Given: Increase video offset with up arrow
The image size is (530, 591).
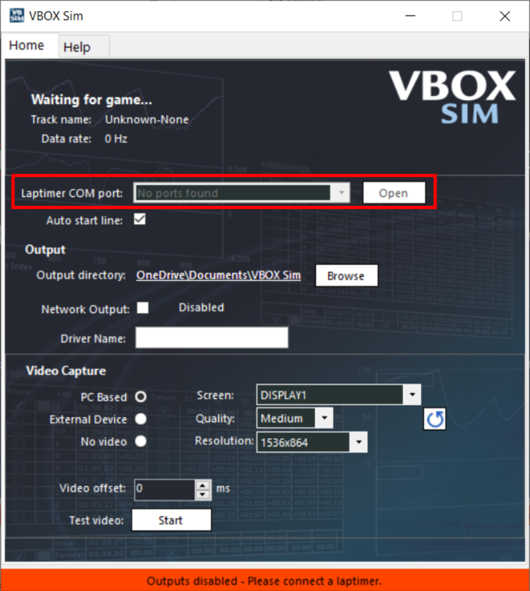Looking at the screenshot, I should coord(203,485).
